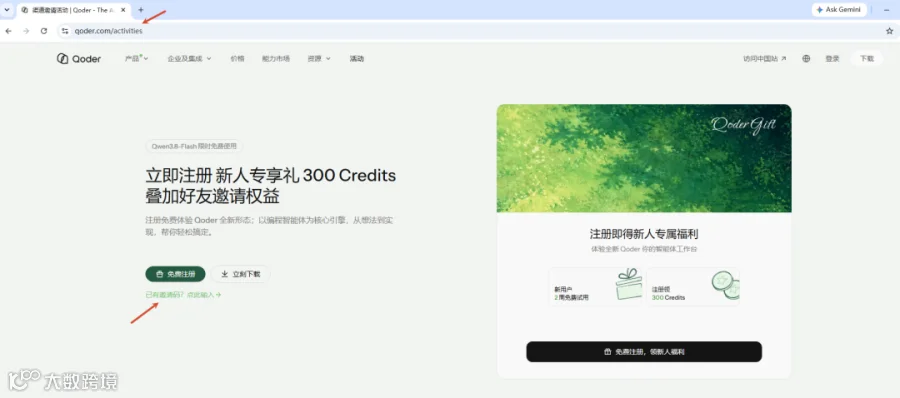Reload the page with the refresh icon

click(x=44, y=31)
